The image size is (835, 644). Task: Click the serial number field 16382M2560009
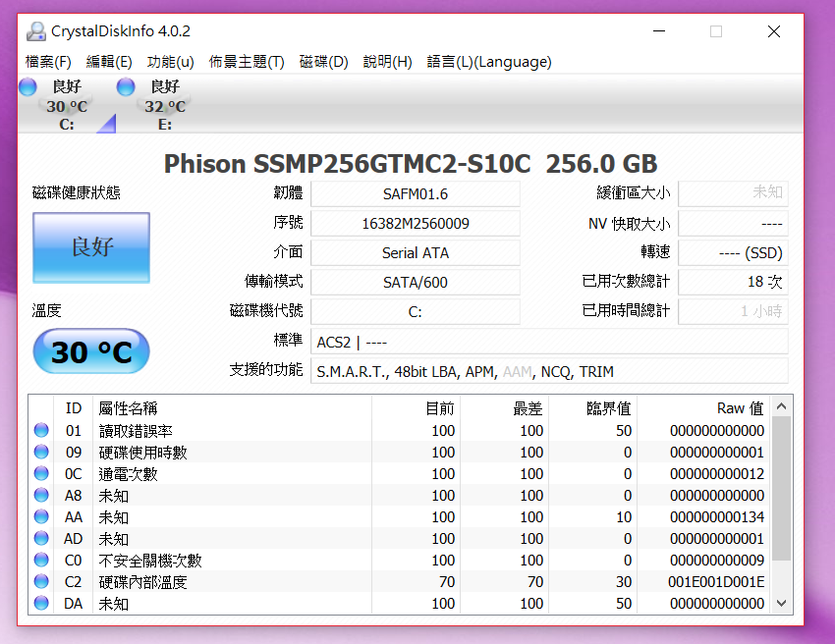pos(416,223)
